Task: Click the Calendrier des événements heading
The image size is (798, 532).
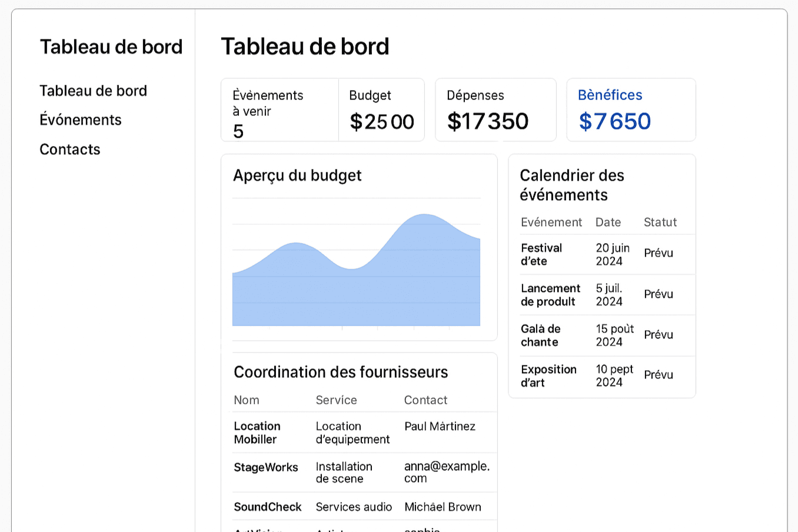Action: pos(572,185)
